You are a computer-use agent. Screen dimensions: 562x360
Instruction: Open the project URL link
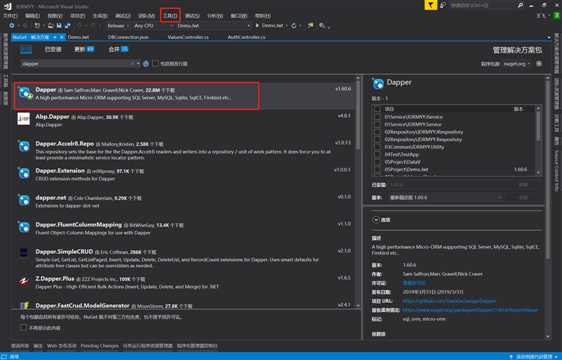449,301
